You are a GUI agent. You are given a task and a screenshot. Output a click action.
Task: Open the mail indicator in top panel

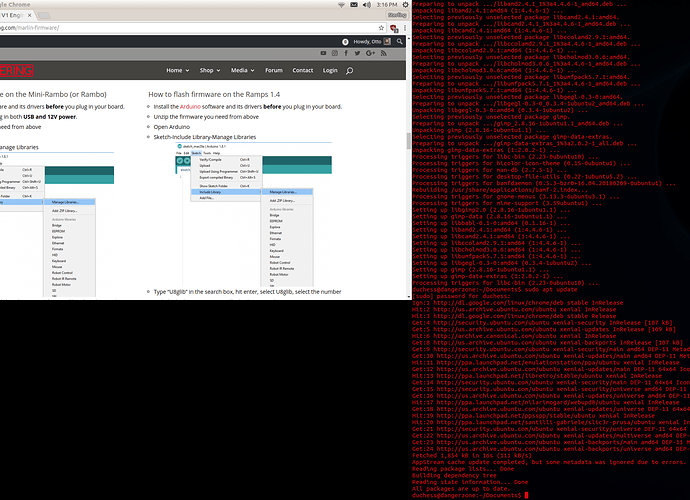[x=354, y=5]
